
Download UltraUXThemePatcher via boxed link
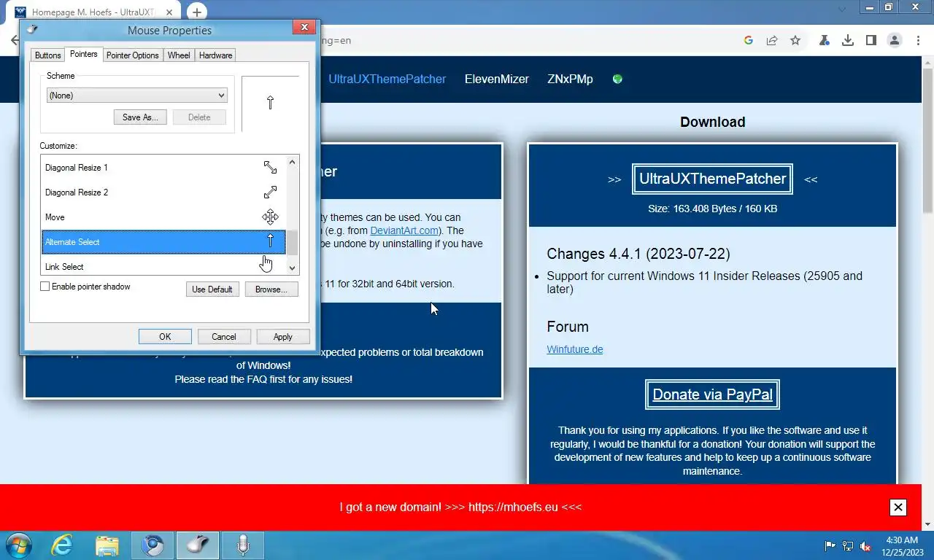712,179
